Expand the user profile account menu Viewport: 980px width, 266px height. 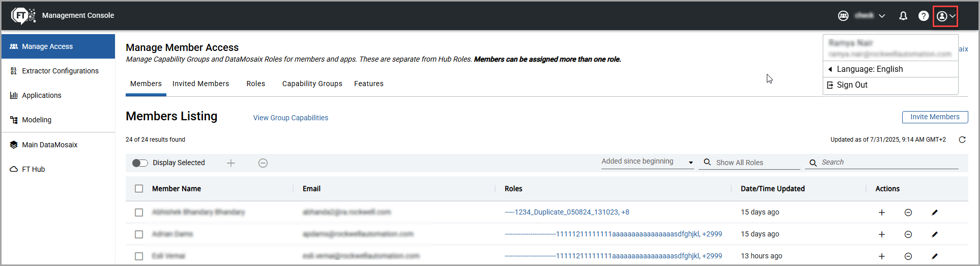pyautogui.click(x=945, y=16)
